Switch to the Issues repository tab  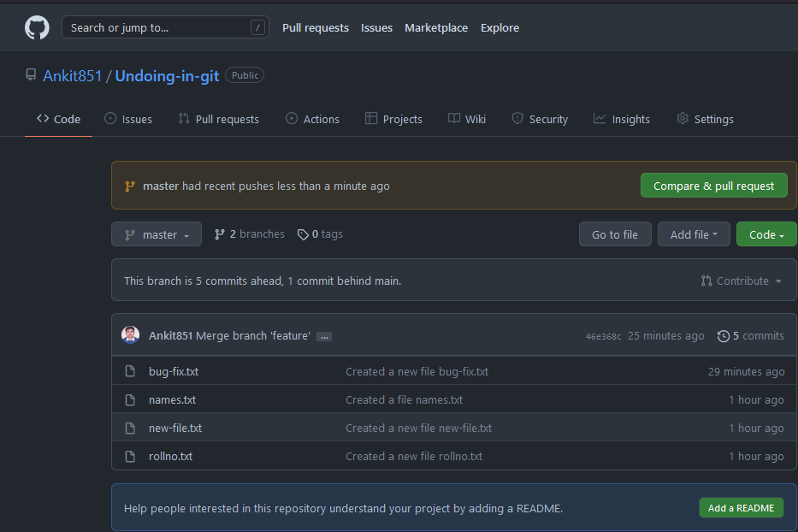[x=128, y=119]
